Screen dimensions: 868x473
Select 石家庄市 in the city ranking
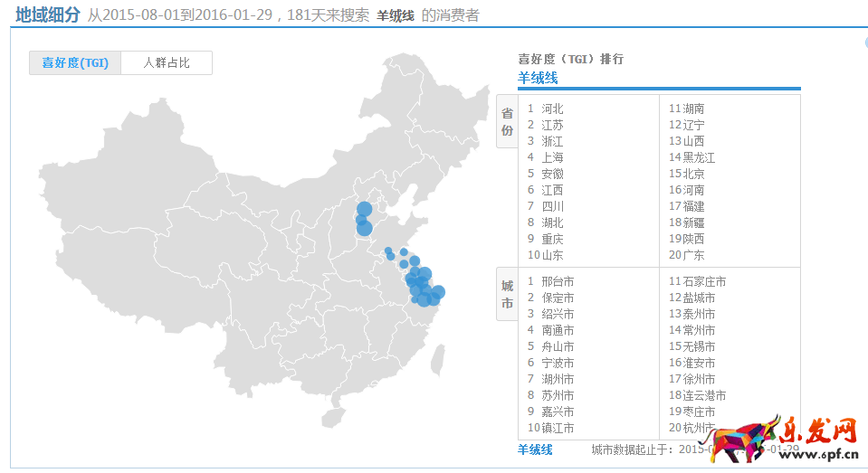(704, 281)
